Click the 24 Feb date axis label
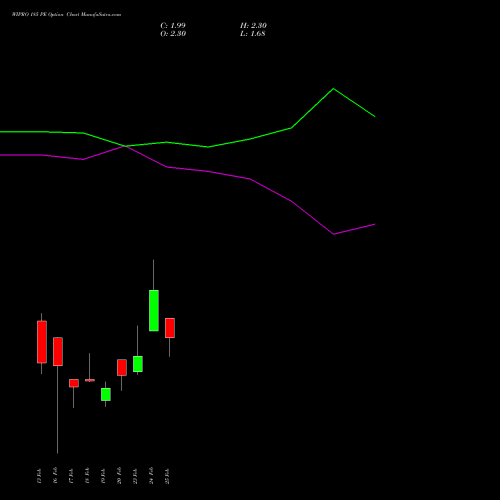500x500 pixels. [152, 476]
